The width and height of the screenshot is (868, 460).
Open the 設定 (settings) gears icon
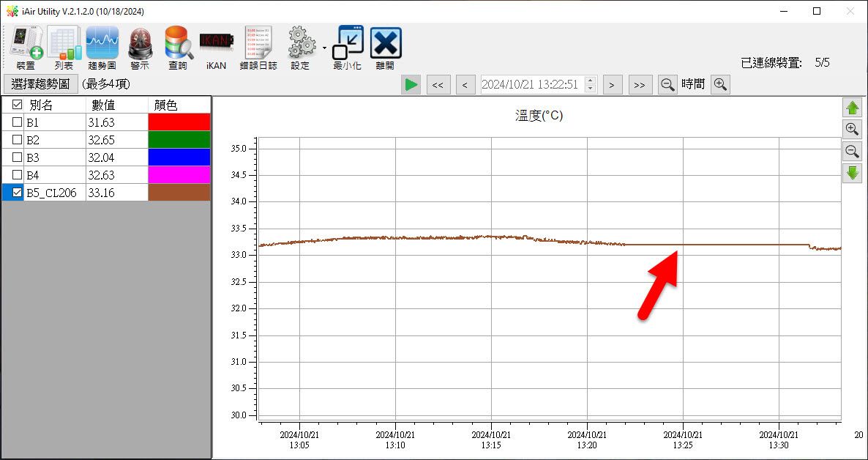(x=302, y=48)
